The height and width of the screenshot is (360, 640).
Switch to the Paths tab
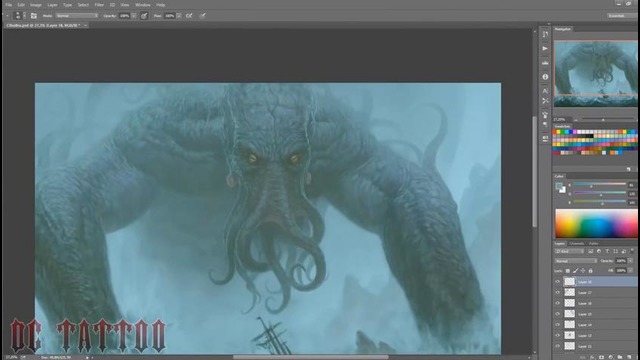(593, 244)
